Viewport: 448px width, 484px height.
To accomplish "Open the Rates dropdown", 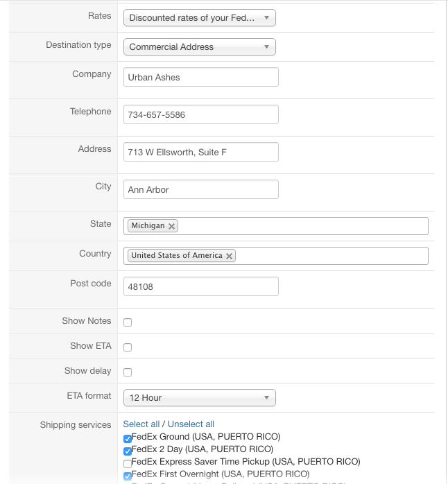I will (200, 18).
